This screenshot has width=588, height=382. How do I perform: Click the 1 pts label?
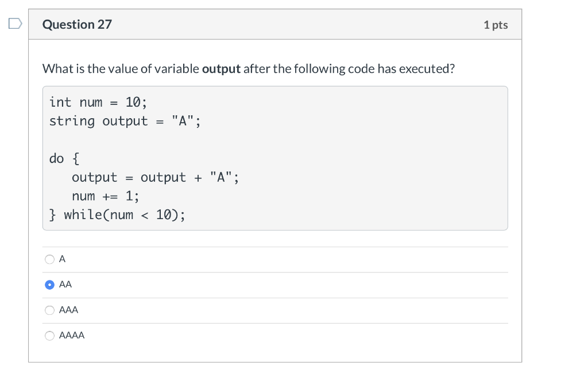(496, 25)
